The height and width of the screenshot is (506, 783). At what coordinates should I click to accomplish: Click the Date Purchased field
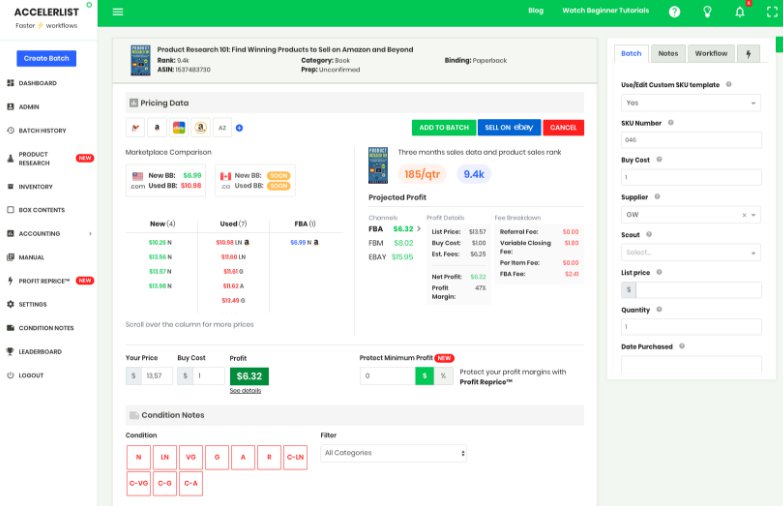click(691, 365)
